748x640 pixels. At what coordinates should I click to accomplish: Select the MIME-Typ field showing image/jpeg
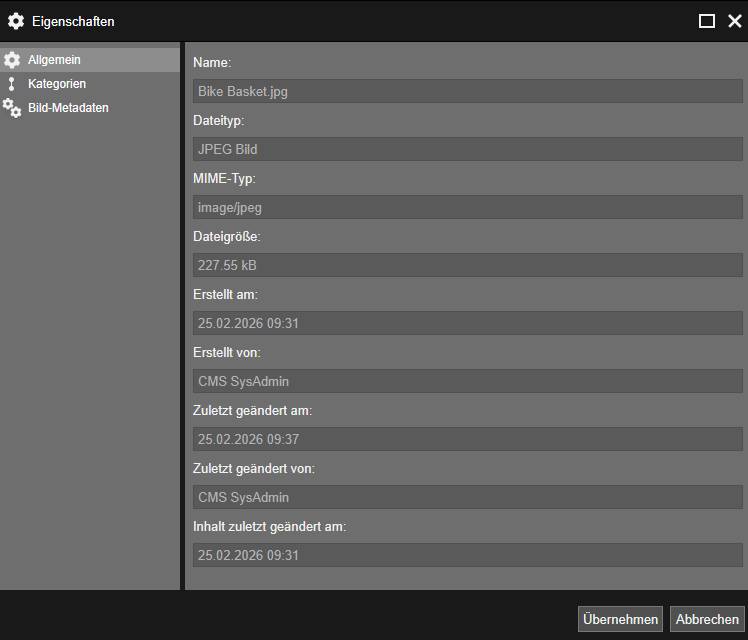click(x=467, y=207)
